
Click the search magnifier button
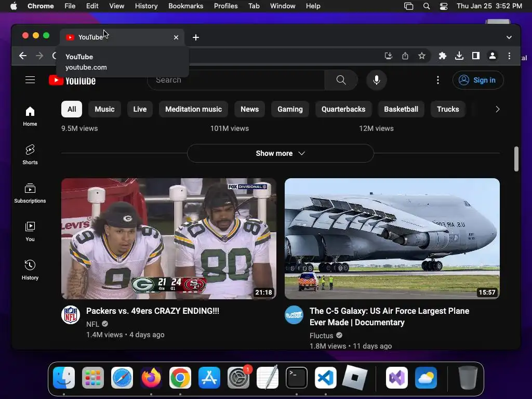pos(341,80)
